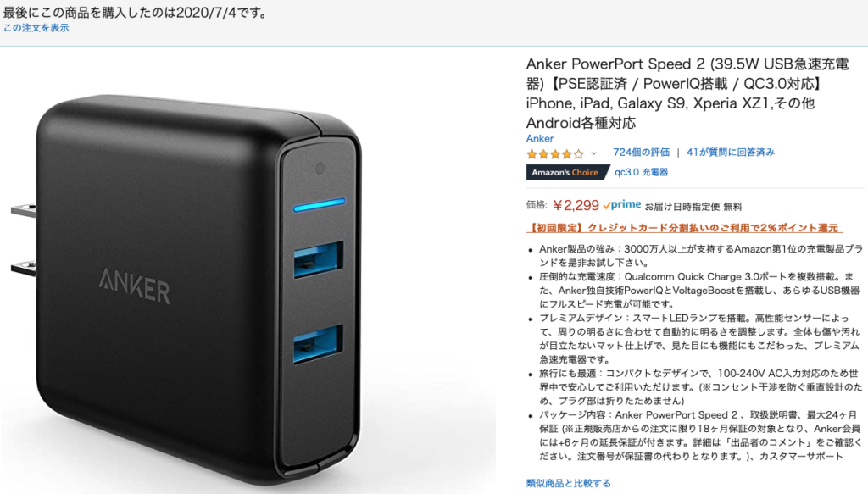
Task: Click the qc3.0 充電器 keyword link
Action: point(641,172)
